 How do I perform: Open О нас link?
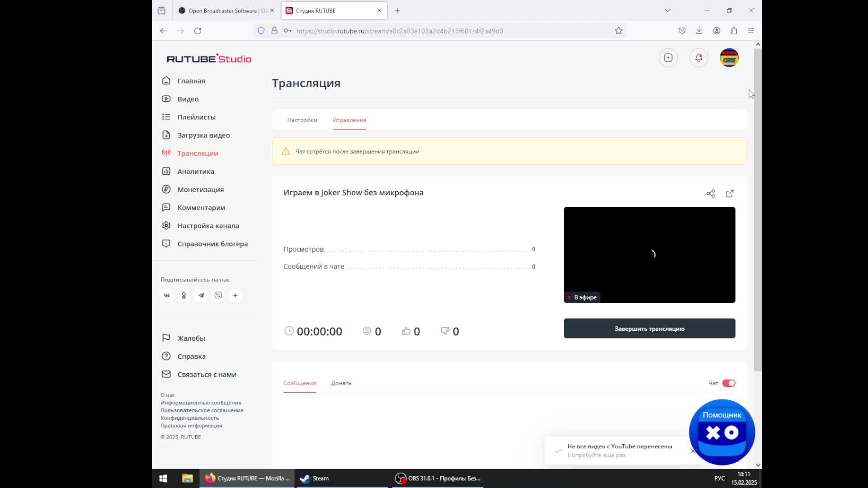(168, 395)
